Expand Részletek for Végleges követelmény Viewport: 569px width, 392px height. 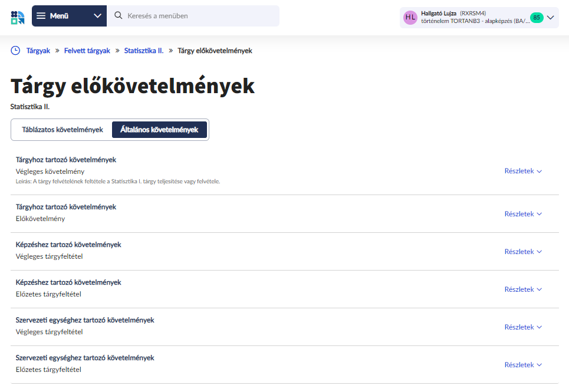pyautogui.click(x=523, y=171)
